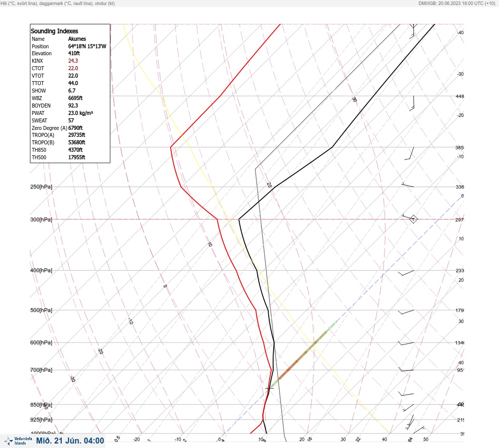
Task: Click the '600[hPa]' pressure label
Action: tap(41, 342)
